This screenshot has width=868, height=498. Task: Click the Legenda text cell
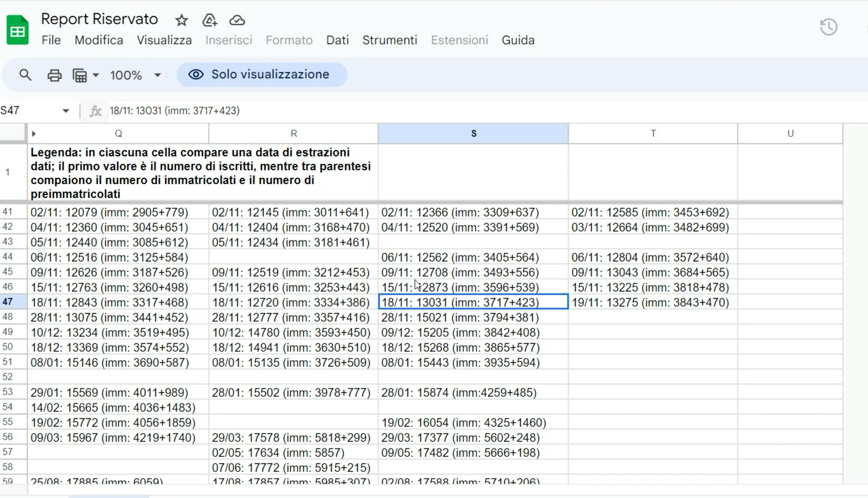[x=203, y=173]
